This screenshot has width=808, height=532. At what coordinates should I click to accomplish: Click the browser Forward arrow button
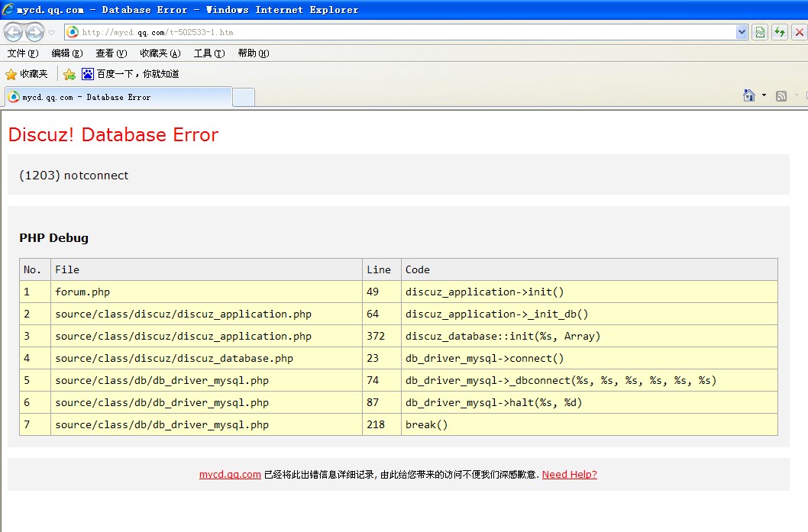[34, 33]
